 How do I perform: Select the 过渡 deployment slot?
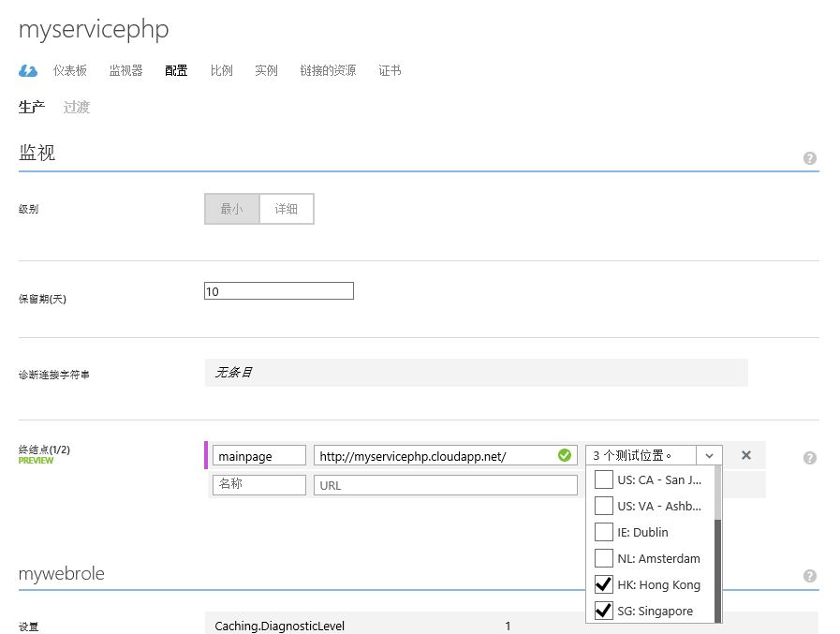[x=76, y=107]
